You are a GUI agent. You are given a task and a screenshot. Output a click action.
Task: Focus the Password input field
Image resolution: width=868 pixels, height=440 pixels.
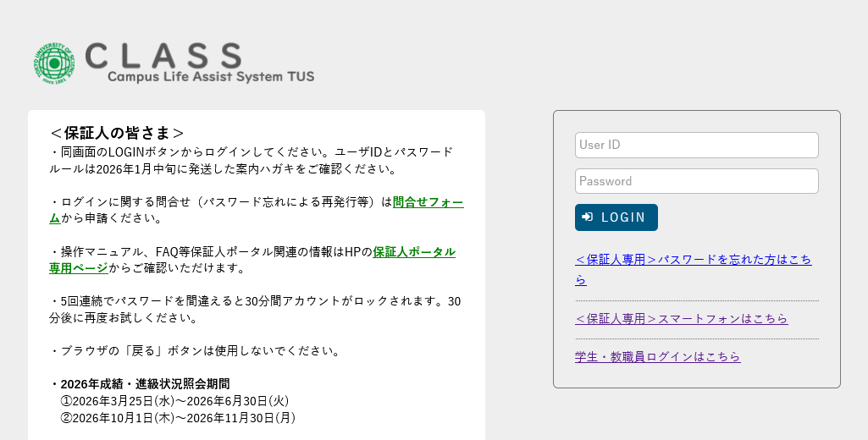click(696, 181)
